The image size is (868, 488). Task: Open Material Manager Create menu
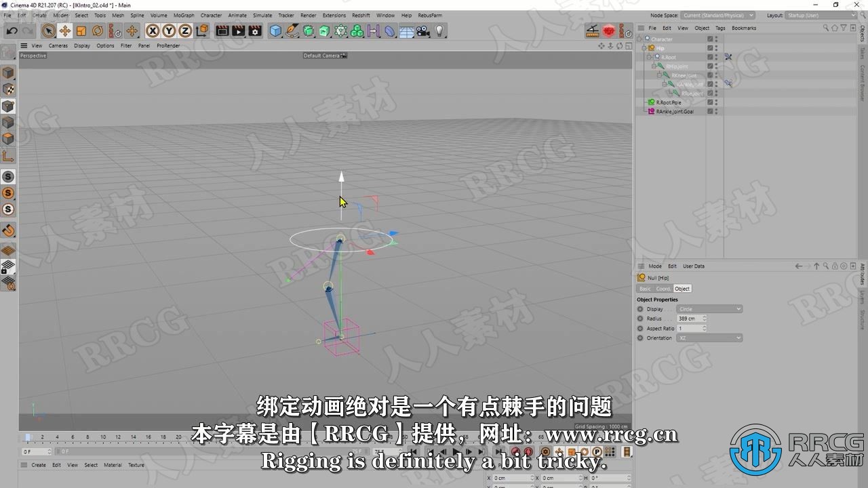tap(39, 465)
